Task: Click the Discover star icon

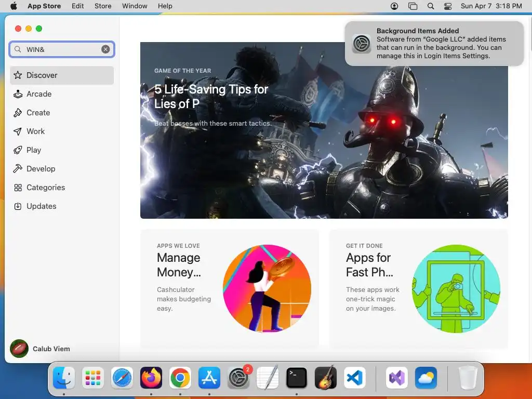Action: 18,75
